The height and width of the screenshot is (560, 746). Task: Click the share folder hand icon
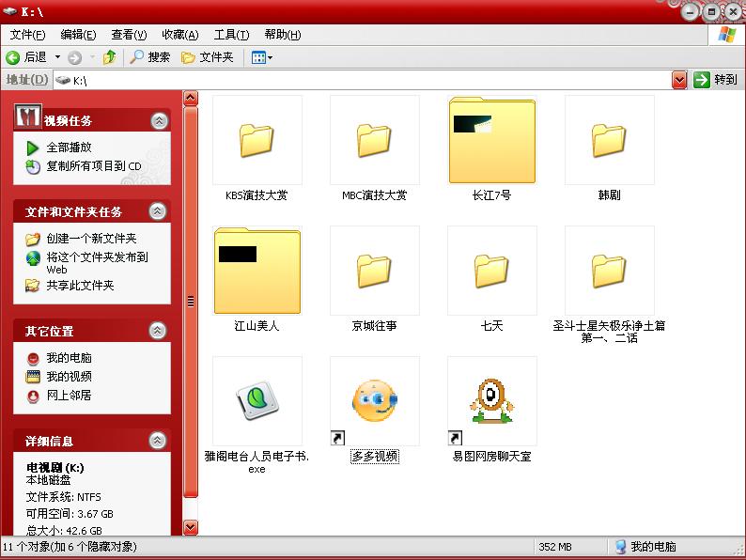pyautogui.click(x=32, y=286)
